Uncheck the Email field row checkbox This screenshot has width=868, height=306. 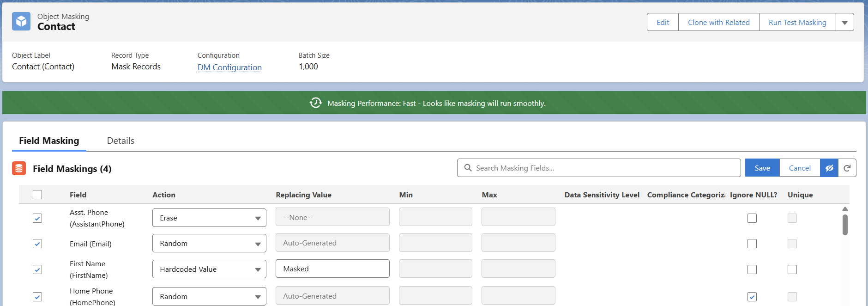pyautogui.click(x=37, y=244)
